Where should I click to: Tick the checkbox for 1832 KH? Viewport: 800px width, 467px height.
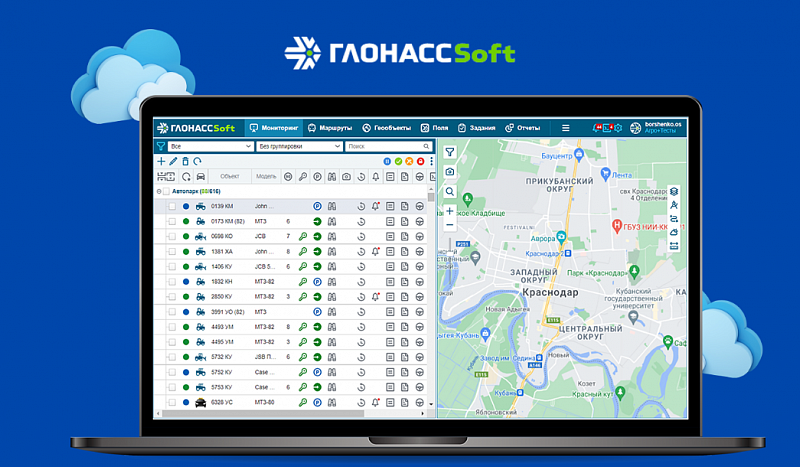pos(172,282)
